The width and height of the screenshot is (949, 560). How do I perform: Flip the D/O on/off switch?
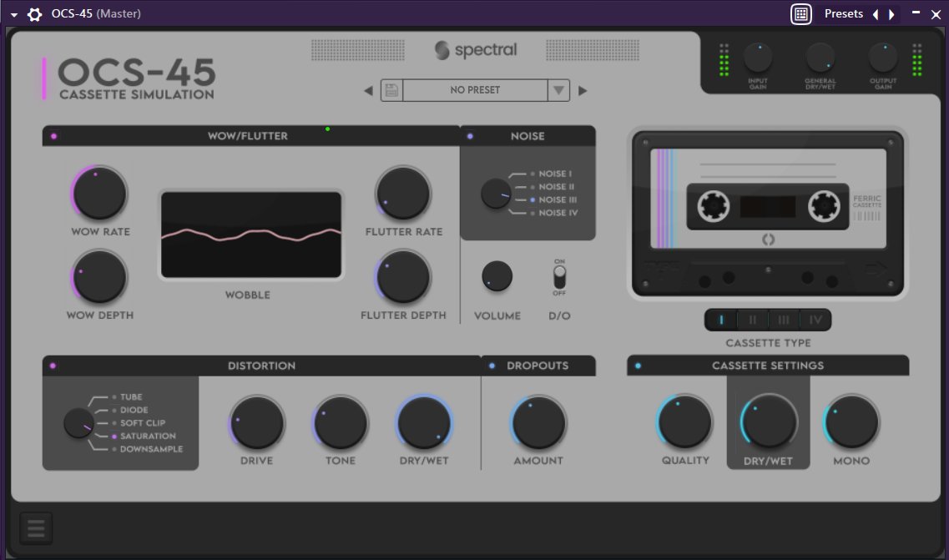pyautogui.click(x=559, y=277)
